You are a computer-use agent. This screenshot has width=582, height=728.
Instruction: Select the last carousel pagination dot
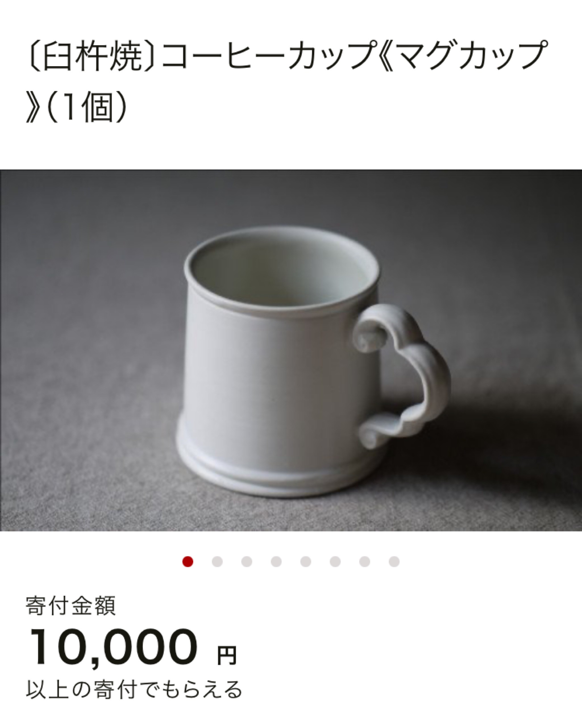[x=394, y=562]
